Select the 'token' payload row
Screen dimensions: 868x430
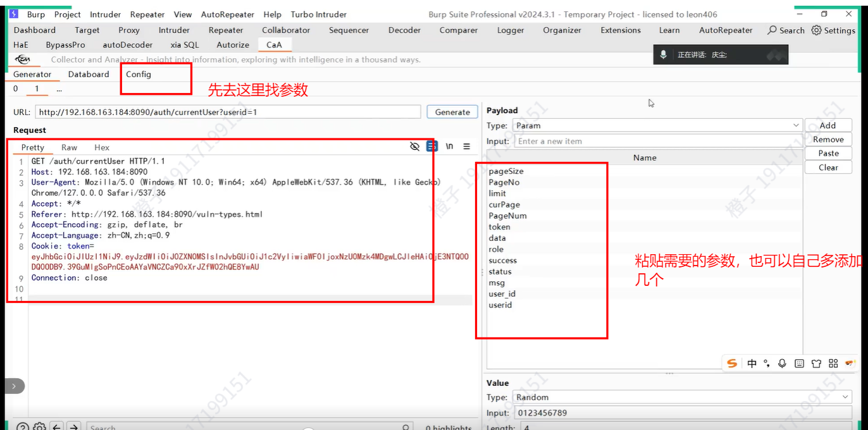645,226
